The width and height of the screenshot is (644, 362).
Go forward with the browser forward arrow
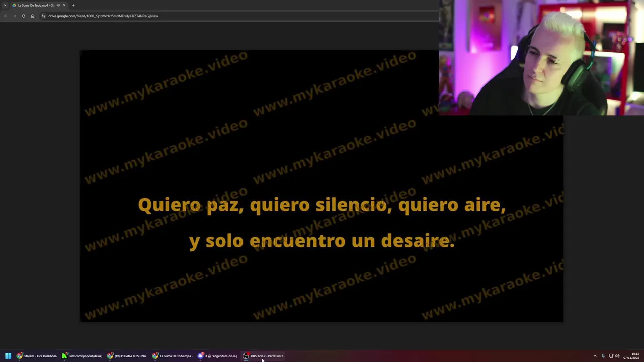coord(14,16)
